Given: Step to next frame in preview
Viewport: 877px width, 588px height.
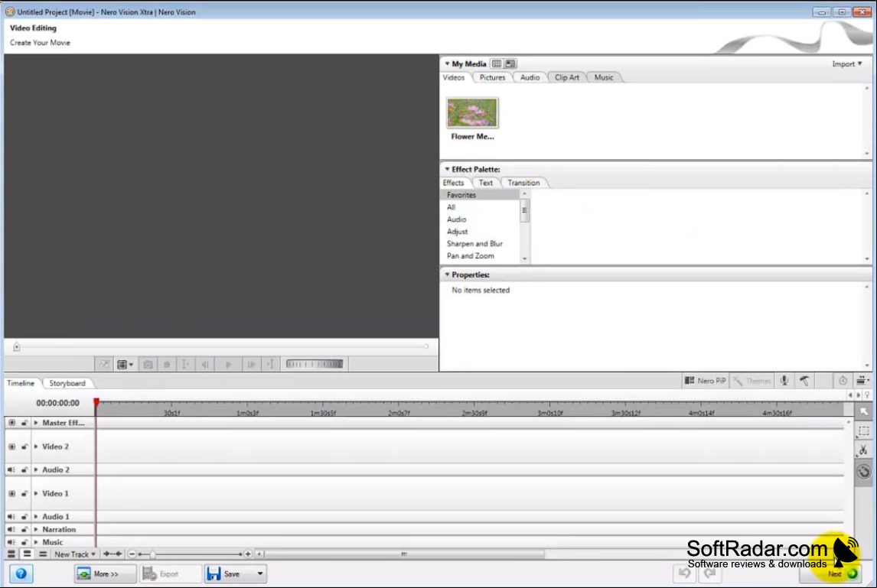Looking at the screenshot, I should click(x=251, y=365).
